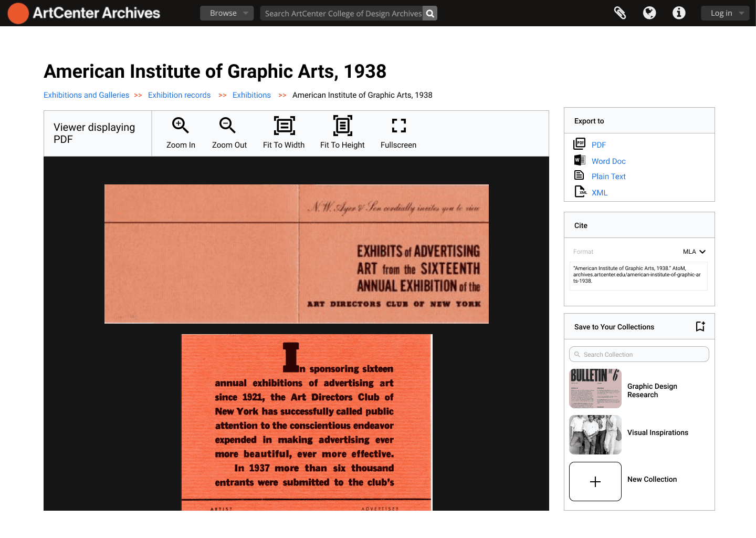Click the plus New Collection tile
756x538 pixels.
(x=595, y=481)
